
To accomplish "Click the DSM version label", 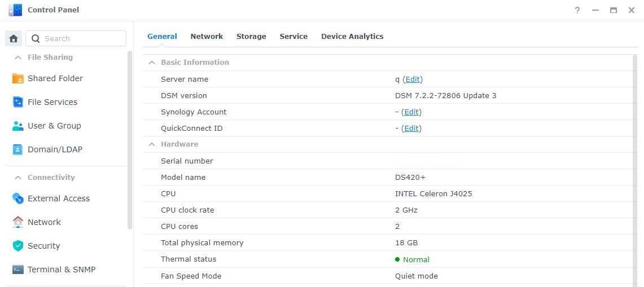I will click(x=184, y=96).
